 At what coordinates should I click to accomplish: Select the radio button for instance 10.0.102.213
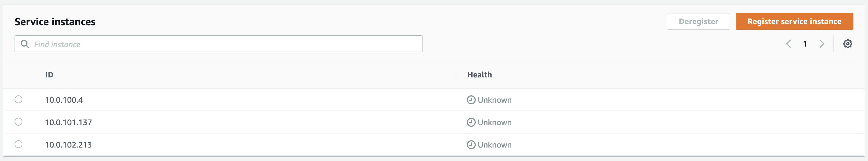click(18, 144)
